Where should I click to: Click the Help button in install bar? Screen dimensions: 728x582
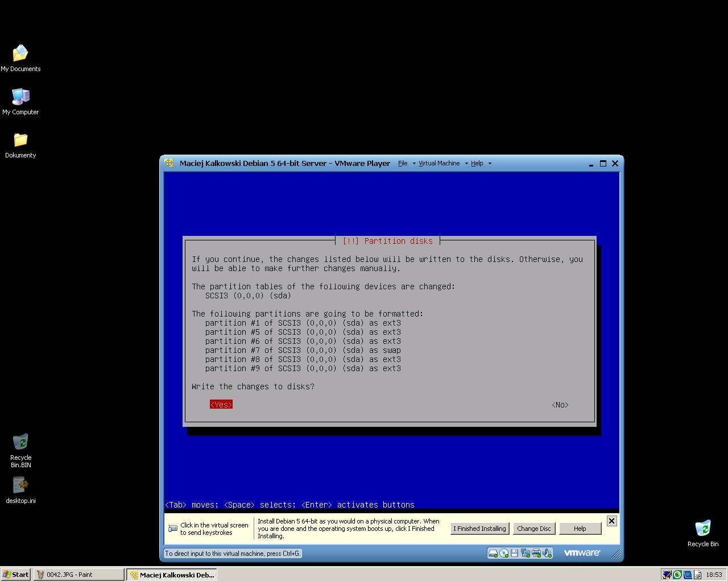click(580, 529)
